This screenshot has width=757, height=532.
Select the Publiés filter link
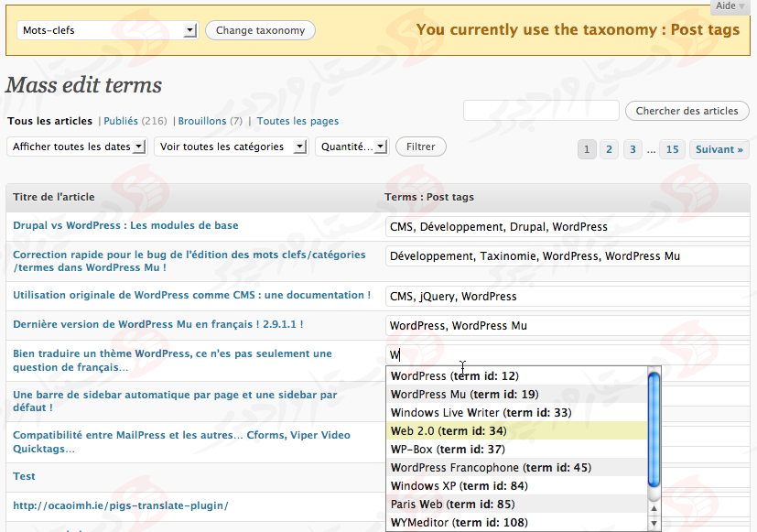122,121
